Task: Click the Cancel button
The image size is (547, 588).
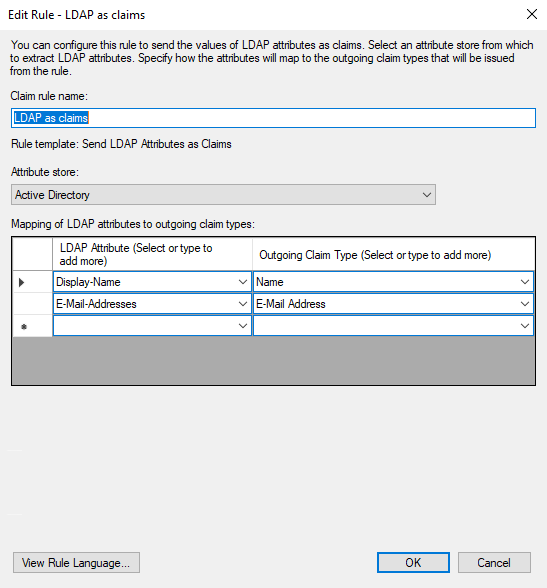Action: click(494, 562)
